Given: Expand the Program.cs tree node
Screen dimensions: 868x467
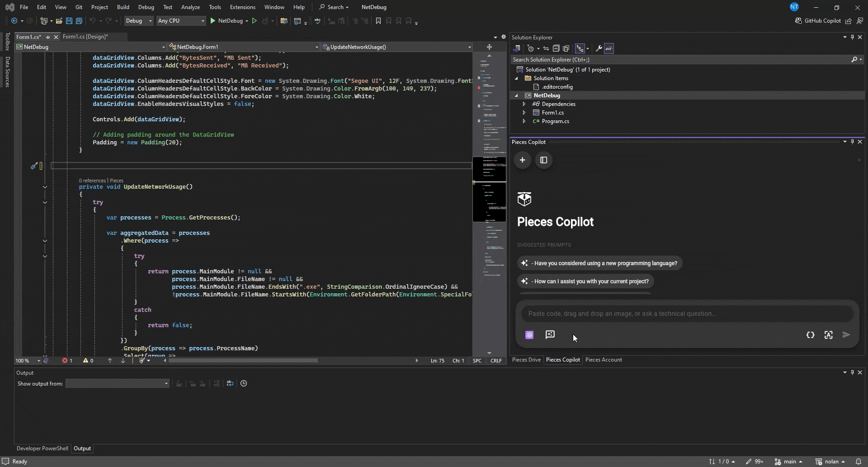Looking at the screenshot, I should [x=524, y=121].
